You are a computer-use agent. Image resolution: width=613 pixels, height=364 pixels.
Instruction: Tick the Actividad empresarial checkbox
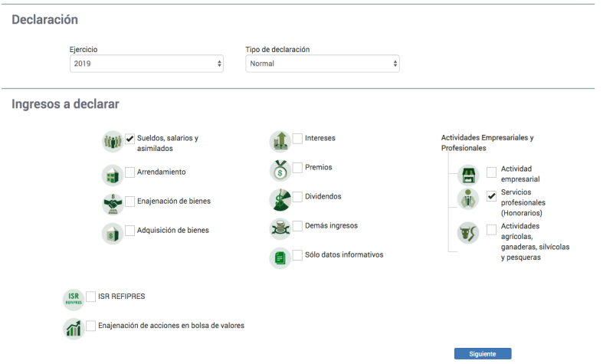point(491,172)
